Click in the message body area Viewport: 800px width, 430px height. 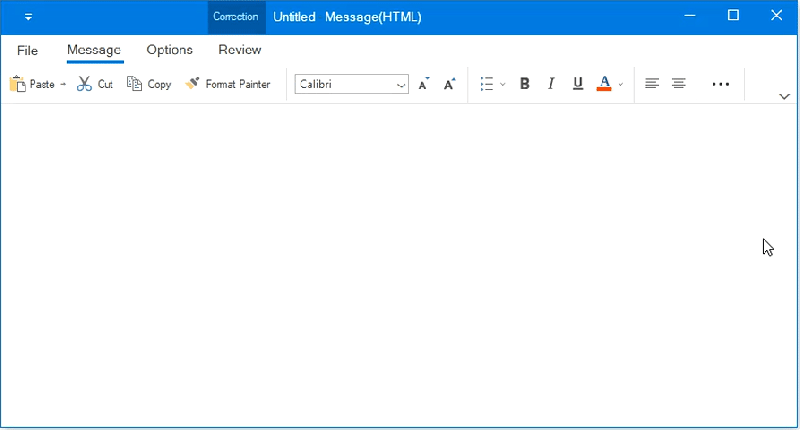(398, 265)
